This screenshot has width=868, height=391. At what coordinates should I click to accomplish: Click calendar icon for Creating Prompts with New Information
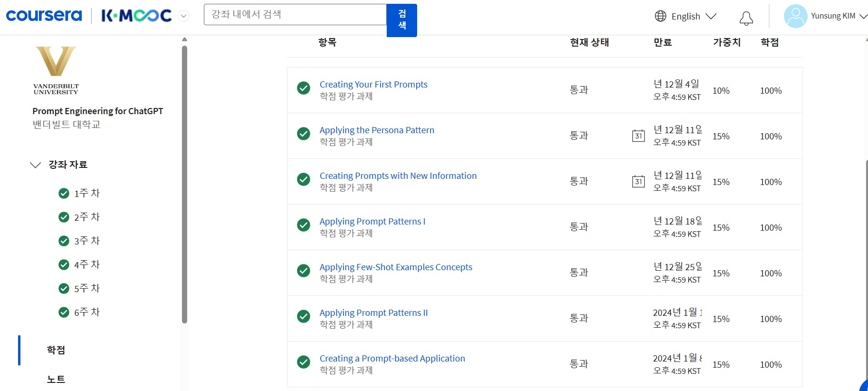tap(639, 181)
